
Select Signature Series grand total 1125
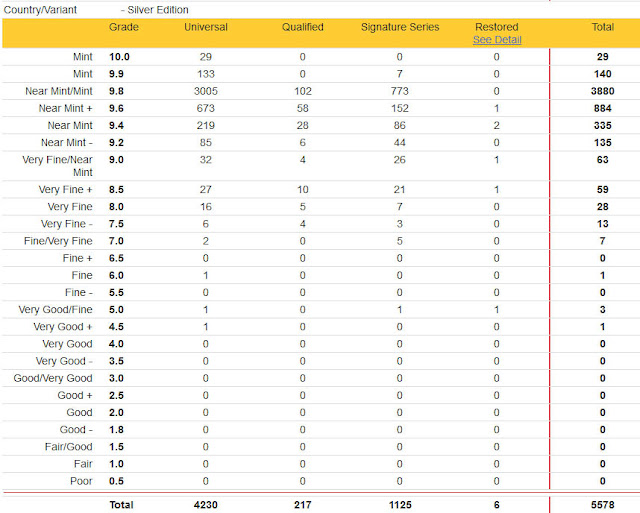[x=400, y=504]
